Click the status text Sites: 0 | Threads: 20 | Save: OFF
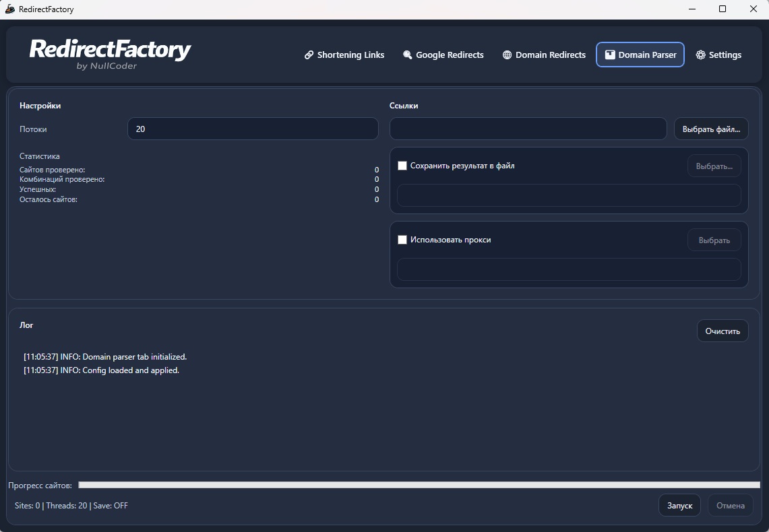The image size is (769, 532). pyautogui.click(x=71, y=506)
